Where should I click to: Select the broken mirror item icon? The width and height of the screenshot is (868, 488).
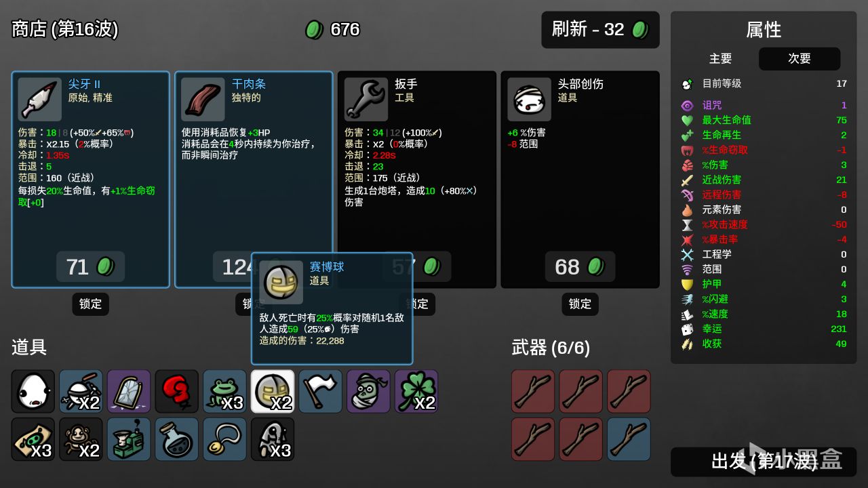tap(129, 391)
